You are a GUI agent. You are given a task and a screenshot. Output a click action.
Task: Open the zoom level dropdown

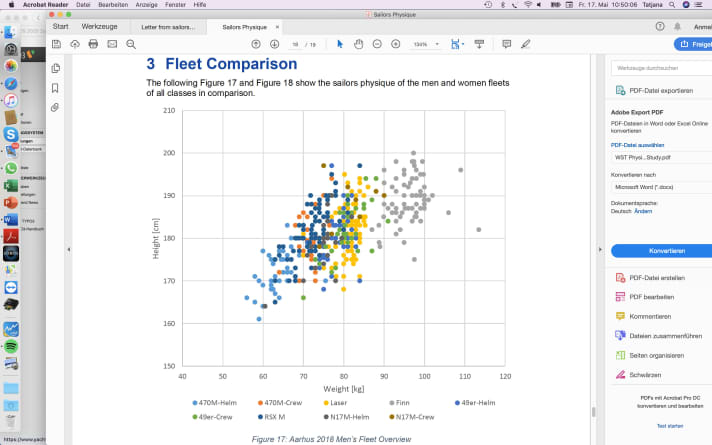tap(425, 44)
